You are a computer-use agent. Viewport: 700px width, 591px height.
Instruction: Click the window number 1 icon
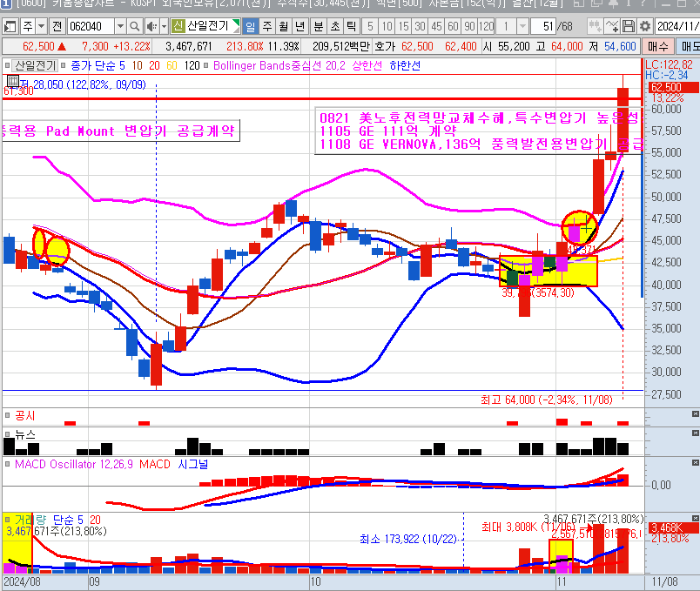pos(6,3)
